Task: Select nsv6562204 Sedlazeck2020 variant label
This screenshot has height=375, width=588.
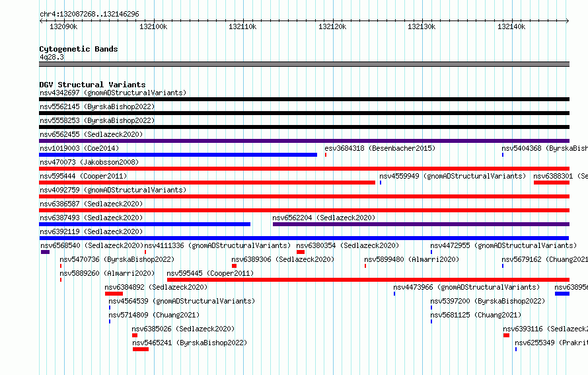Action: 324,218
